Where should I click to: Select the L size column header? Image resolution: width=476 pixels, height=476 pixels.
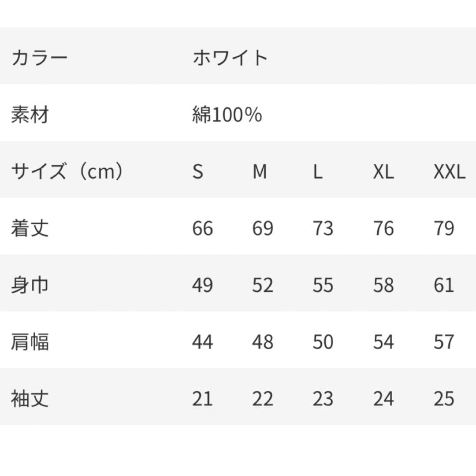tap(318, 172)
